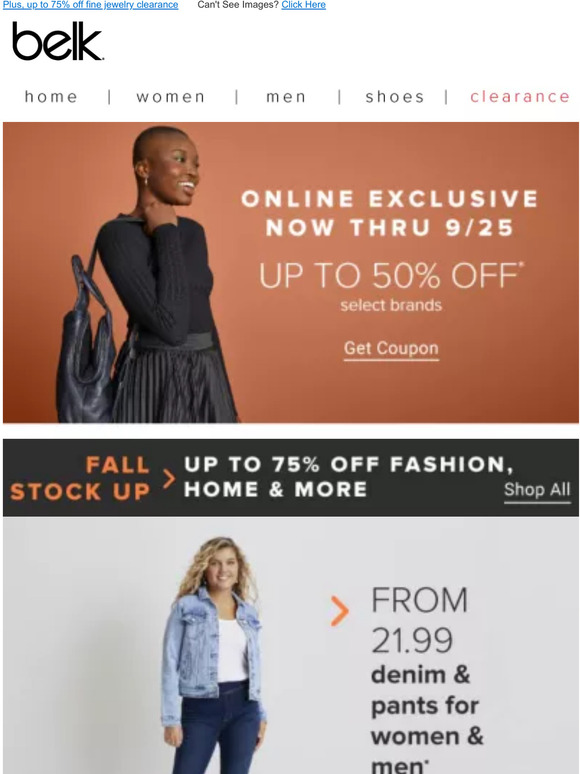
Task: Open the clearance section
Action: point(520,96)
